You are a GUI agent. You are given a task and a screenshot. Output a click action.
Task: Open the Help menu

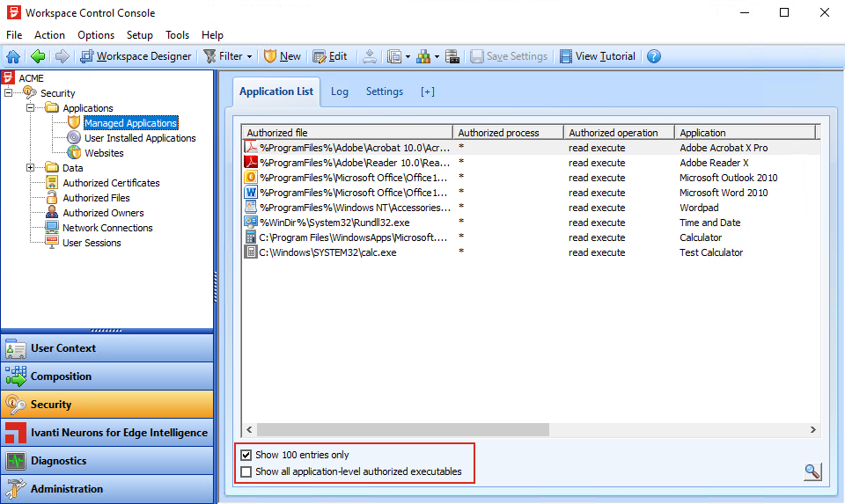coord(212,35)
